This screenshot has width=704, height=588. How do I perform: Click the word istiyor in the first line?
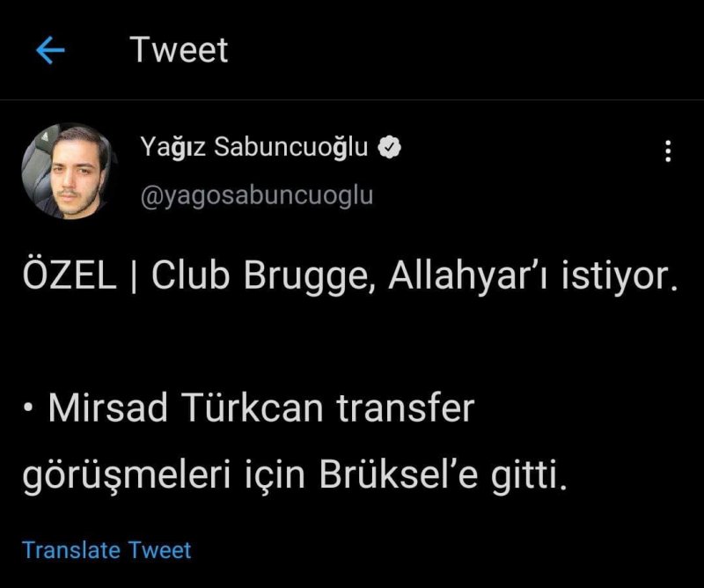pos(620,276)
